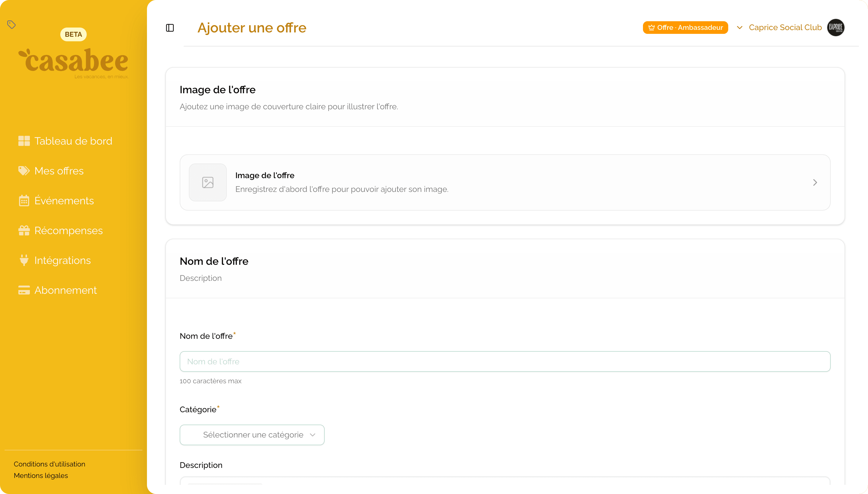
Task: Click the Caprice Social Club name
Action: pyautogui.click(x=785, y=28)
